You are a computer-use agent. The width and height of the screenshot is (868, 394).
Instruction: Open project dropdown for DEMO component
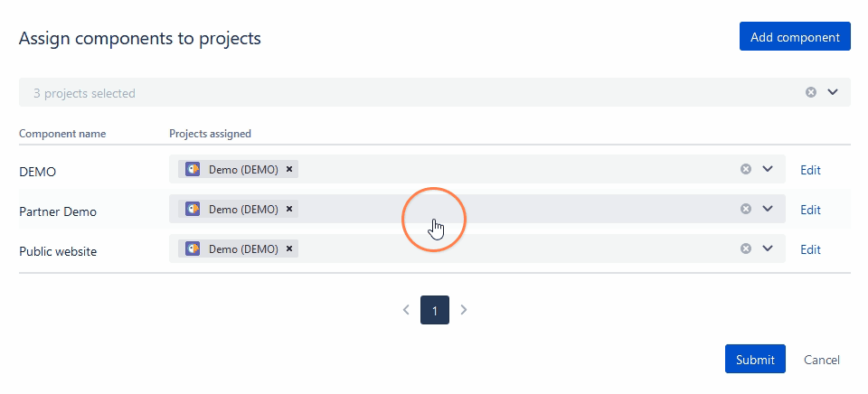(769, 169)
